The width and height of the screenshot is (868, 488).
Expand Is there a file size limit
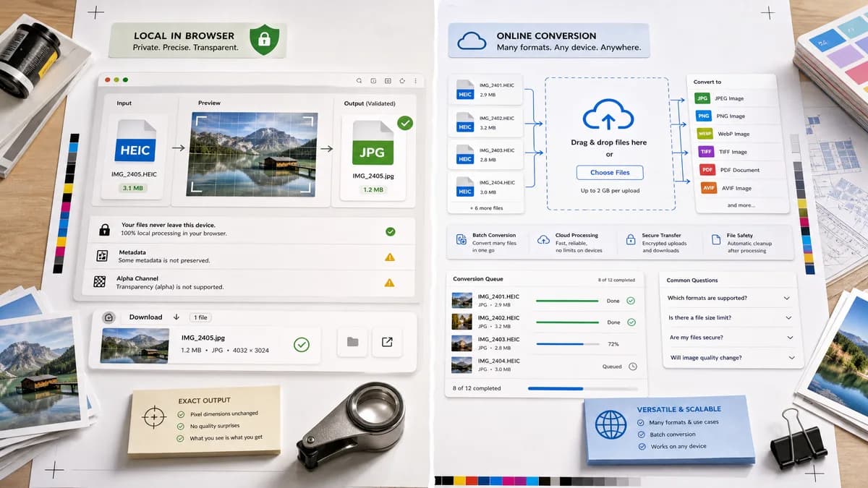(x=730, y=318)
